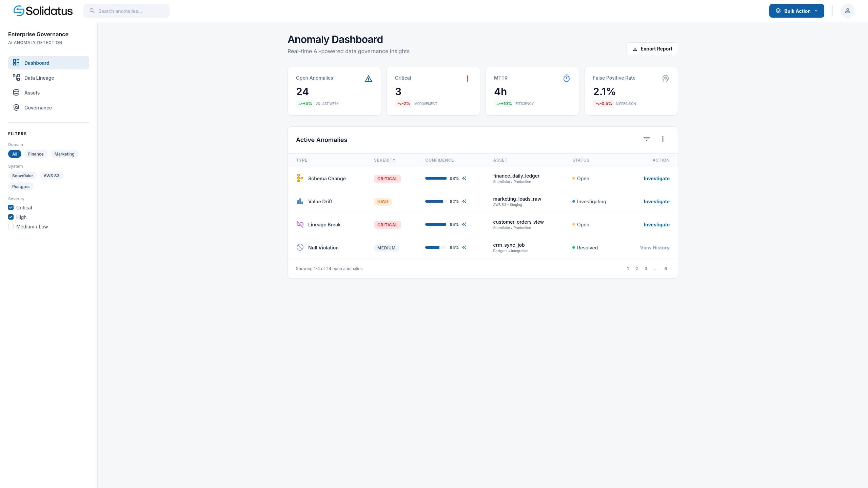Click the Schema Change type icon
The height and width of the screenshot is (488, 868).
pos(300,178)
